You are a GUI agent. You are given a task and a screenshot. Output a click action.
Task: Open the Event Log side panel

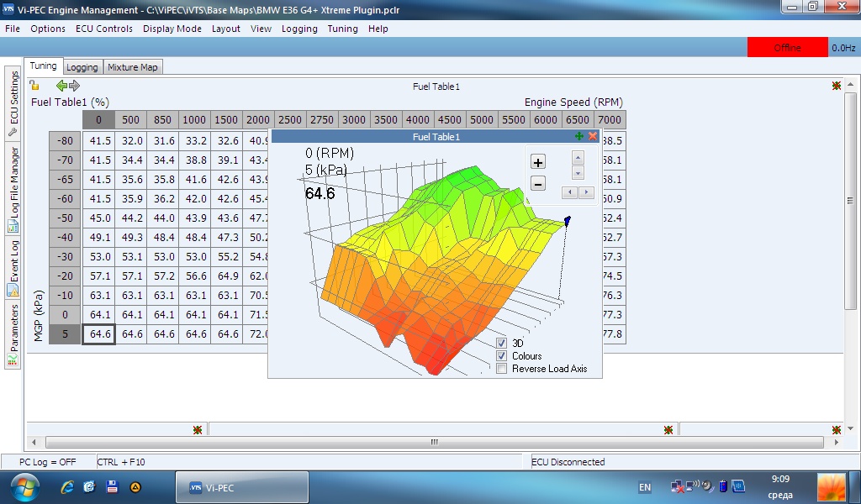click(13, 268)
